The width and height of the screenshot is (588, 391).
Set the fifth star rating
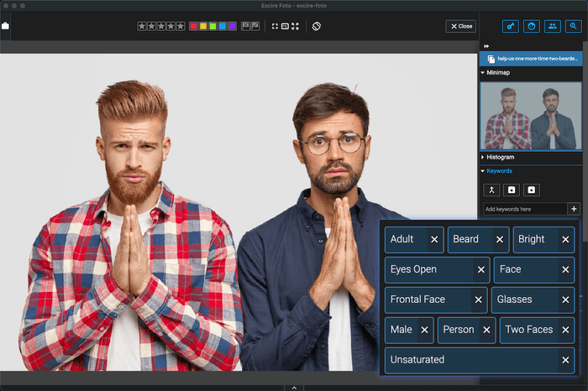tap(180, 26)
